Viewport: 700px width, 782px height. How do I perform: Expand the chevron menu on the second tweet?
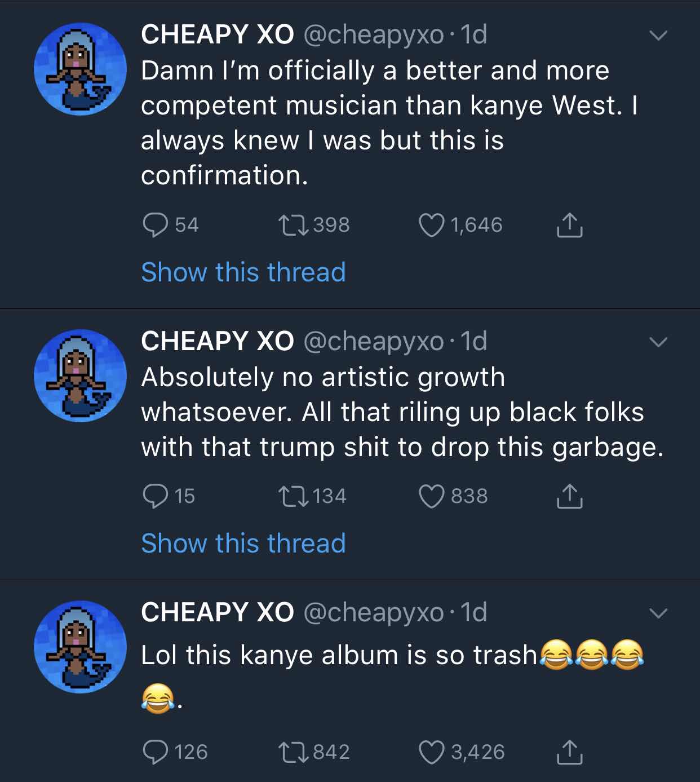point(658,342)
